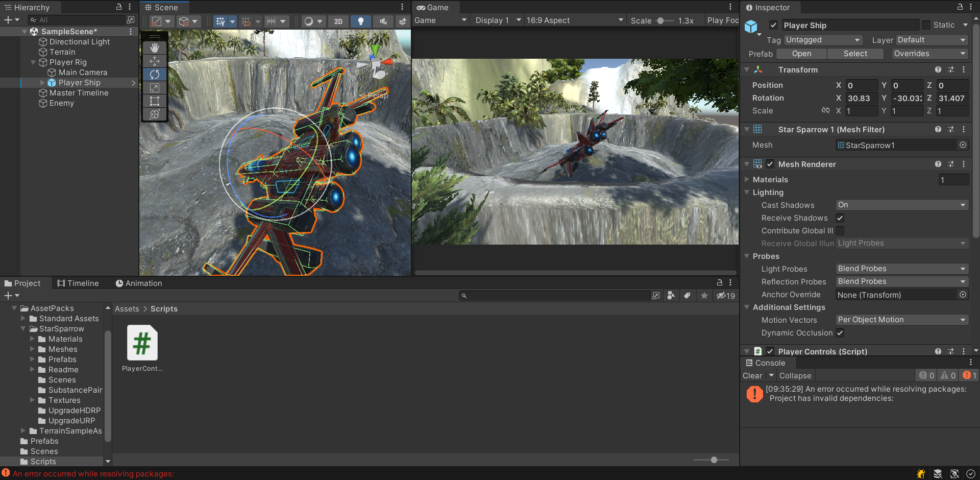The image size is (980, 480).
Task: Toggle console error count filter
Action: pos(969,376)
